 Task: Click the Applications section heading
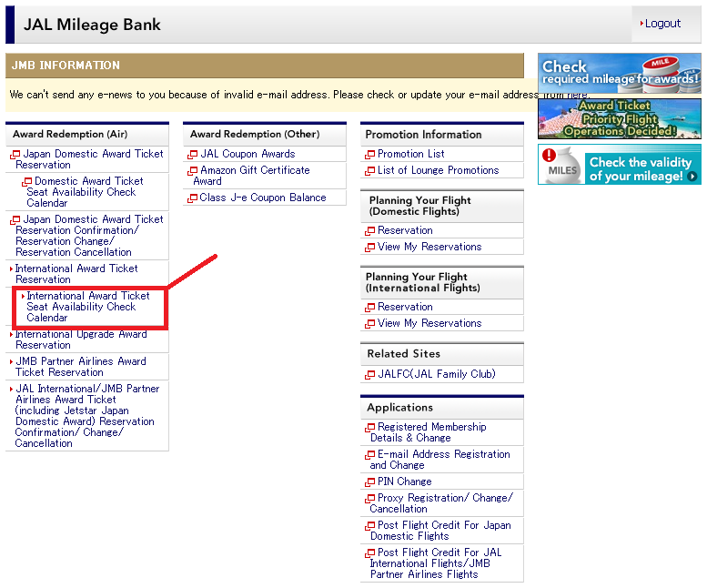point(400,408)
